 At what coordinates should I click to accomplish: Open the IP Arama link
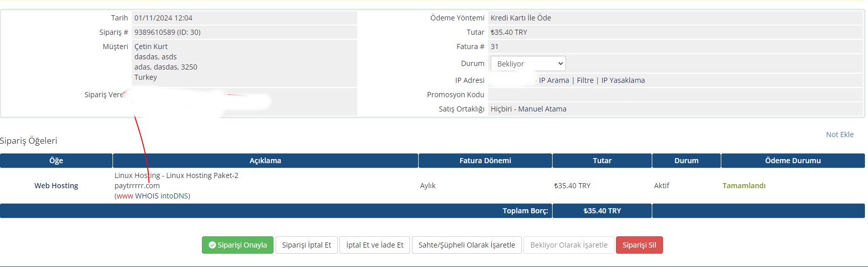click(x=554, y=80)
